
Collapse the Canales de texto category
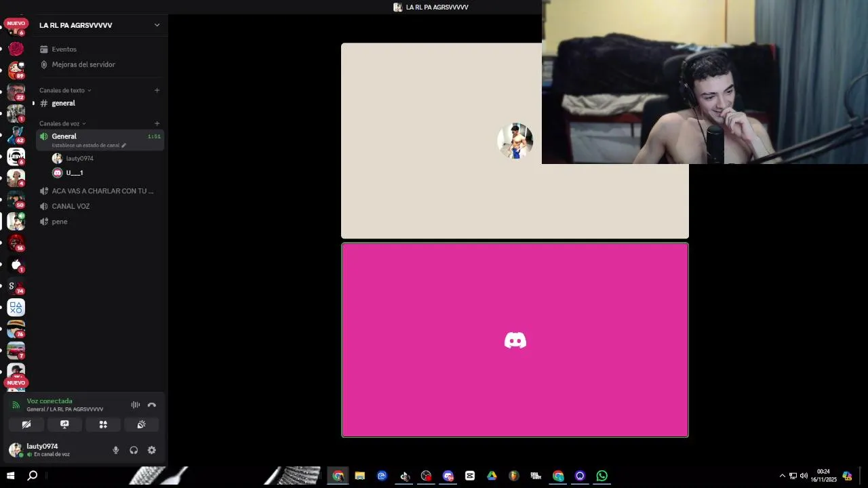[x=65, y=90]
